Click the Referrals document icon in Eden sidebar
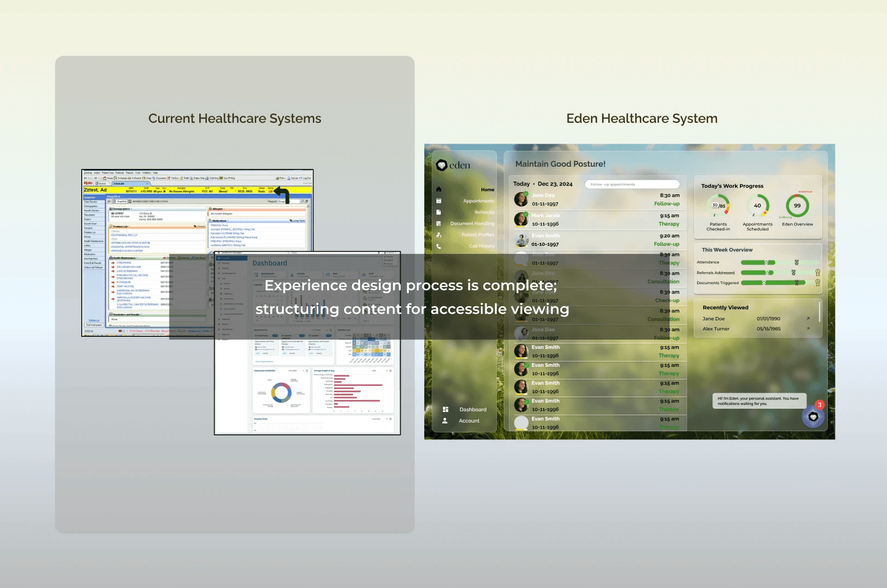The height and width of the screenshot is (588, 887). click(x=439, y=212)
